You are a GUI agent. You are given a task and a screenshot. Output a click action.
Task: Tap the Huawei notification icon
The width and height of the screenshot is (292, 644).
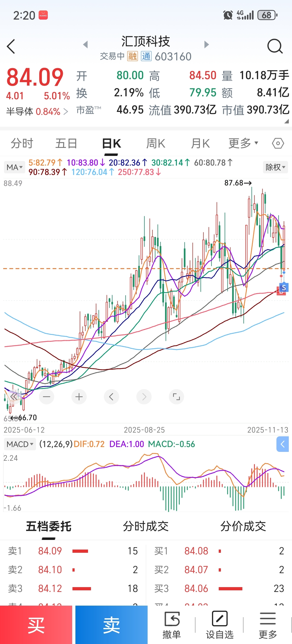(x=43, y=15)
